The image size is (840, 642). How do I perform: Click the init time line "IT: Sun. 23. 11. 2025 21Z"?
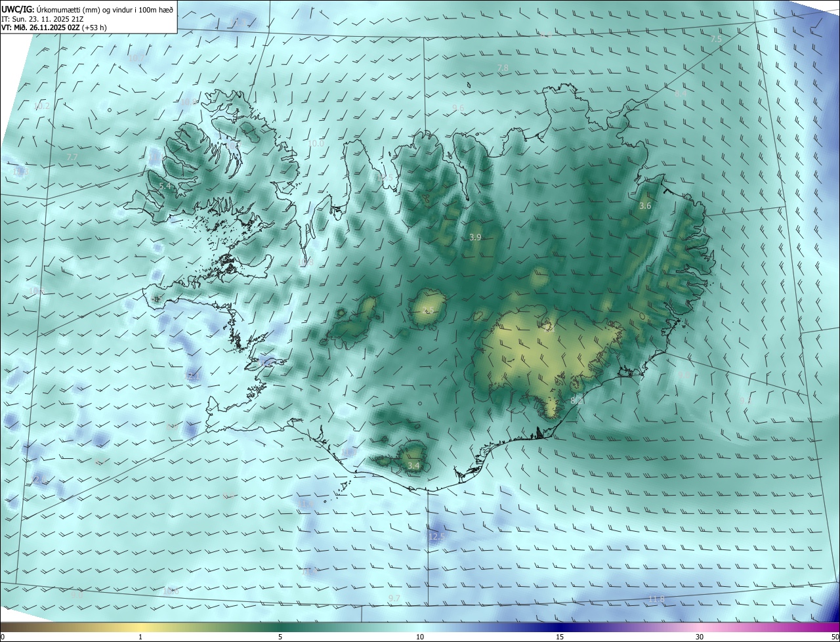[x=41, y=18]
